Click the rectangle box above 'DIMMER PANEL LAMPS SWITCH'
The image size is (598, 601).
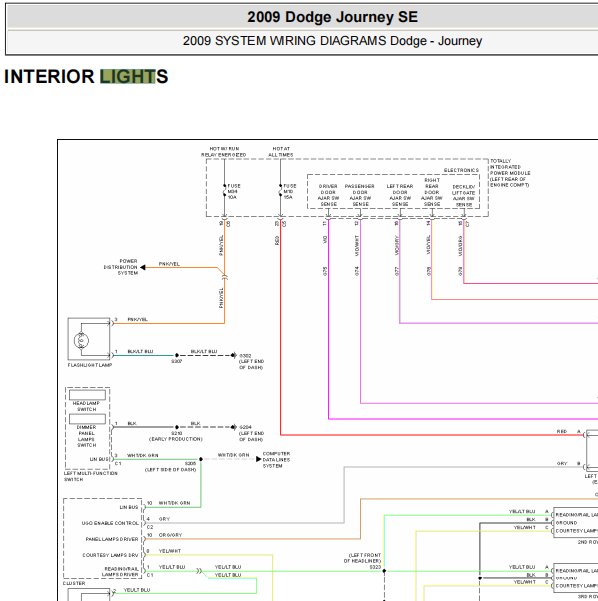tap(87, 419)
